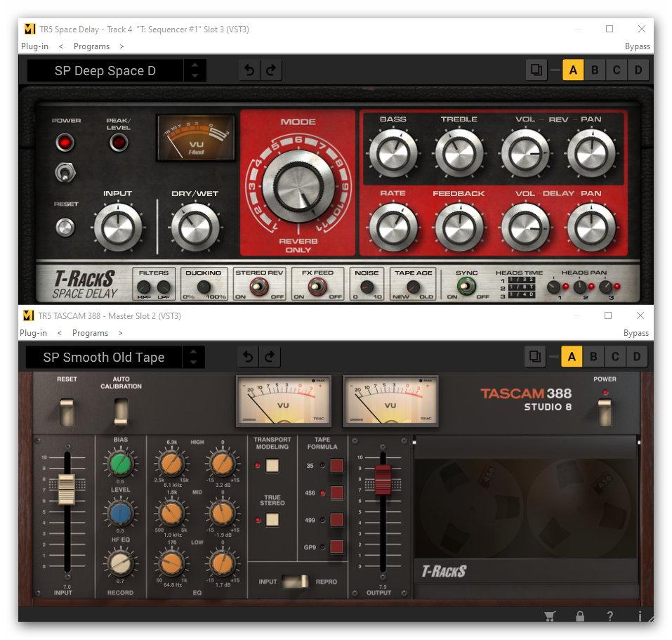
Task: Click the info icon in bottom bar
Action: 640,616
